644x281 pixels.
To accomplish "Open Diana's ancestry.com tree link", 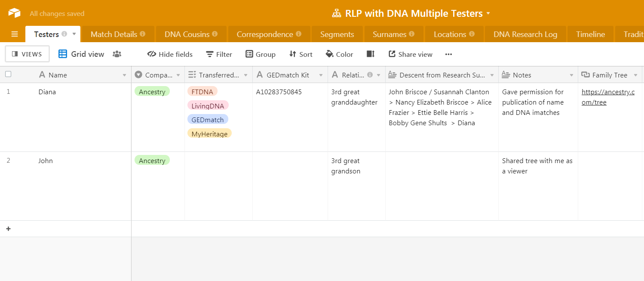I will pyautogui.click(x=607, y=97).
